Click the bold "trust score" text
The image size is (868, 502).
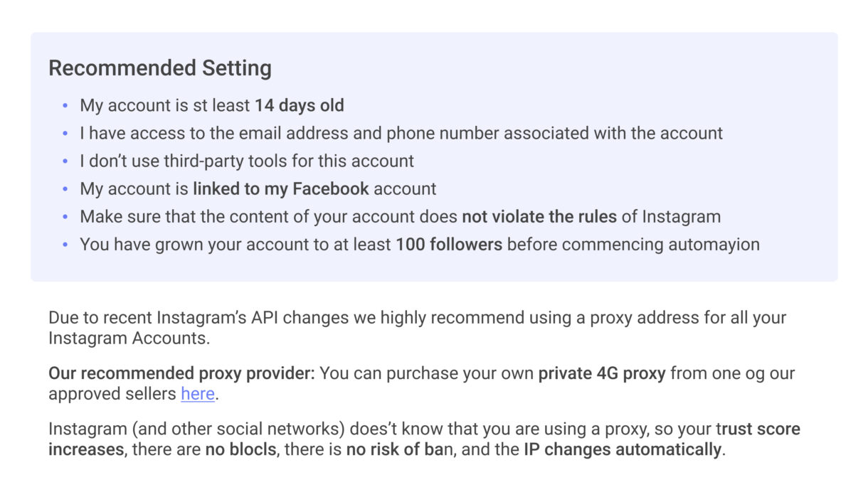point(760,429)
